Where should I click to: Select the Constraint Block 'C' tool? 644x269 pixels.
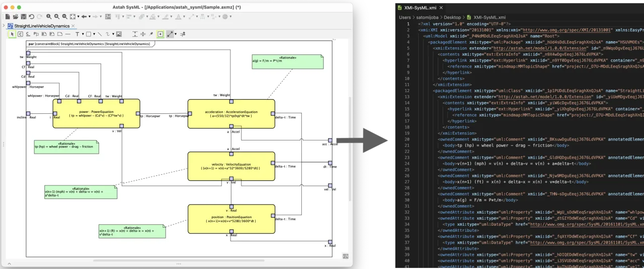point(20,34)
